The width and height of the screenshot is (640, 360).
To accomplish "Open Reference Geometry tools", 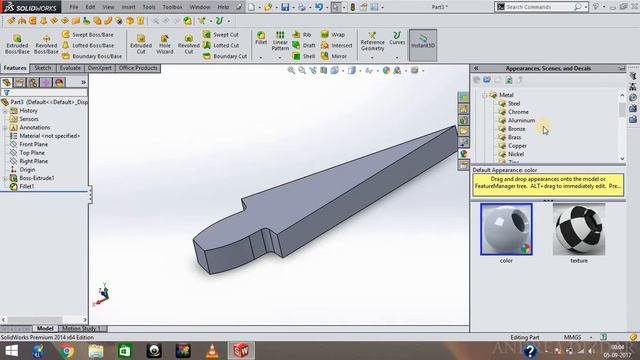I will pyautogui.click(x=372, y=42).
